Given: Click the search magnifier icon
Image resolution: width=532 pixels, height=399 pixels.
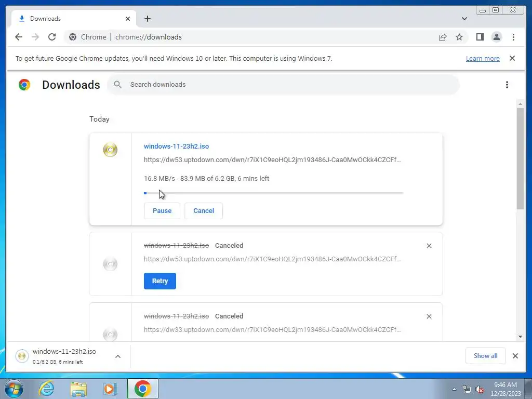Looking at the screenshot, I should click(x=117, y=85).
